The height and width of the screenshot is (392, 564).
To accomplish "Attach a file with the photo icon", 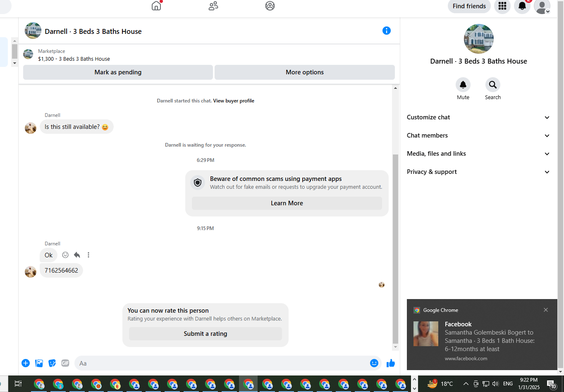I will (x=39, y=363).
